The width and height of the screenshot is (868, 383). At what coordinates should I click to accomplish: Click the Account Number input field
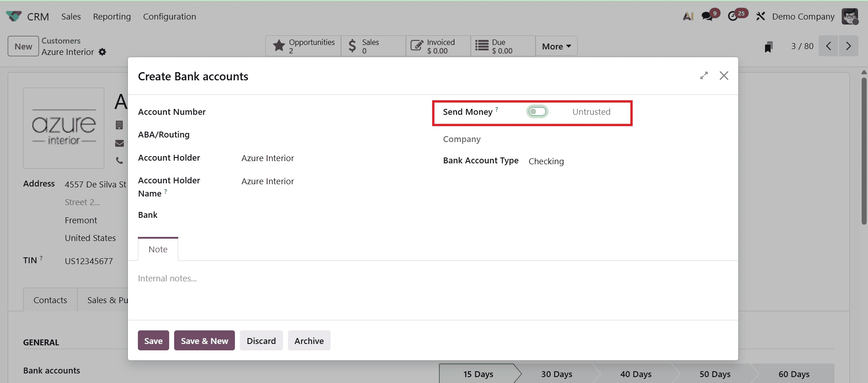coord(332,112)
